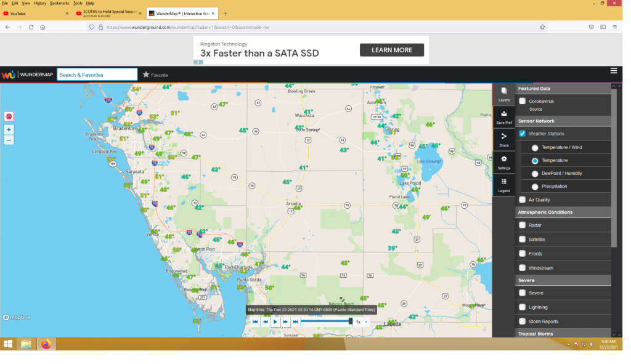
Task: Click the Save Pref icon
Action: (x=504, y=116)
